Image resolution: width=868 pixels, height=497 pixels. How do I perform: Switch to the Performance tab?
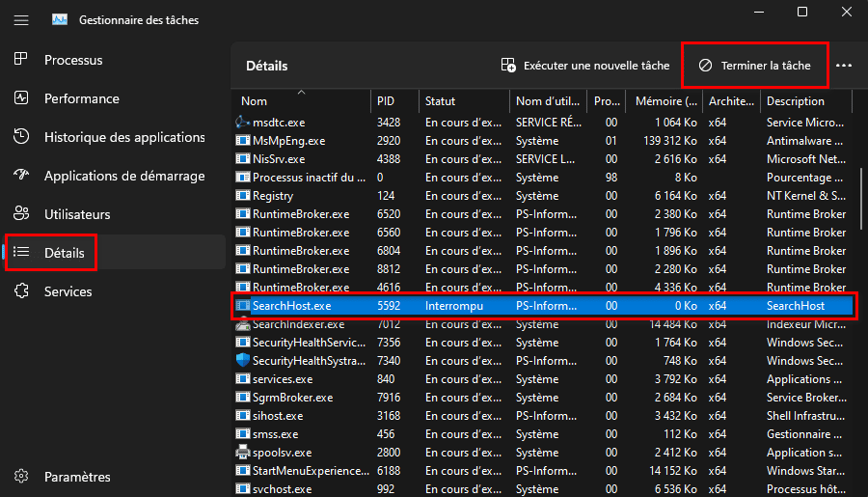[115, 98]
